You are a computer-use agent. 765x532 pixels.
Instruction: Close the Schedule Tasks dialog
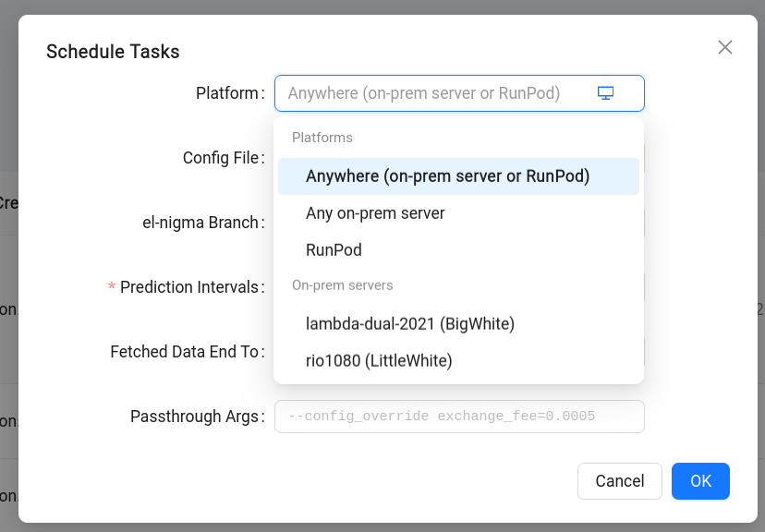pyautogui.click(x=724, y=47)
